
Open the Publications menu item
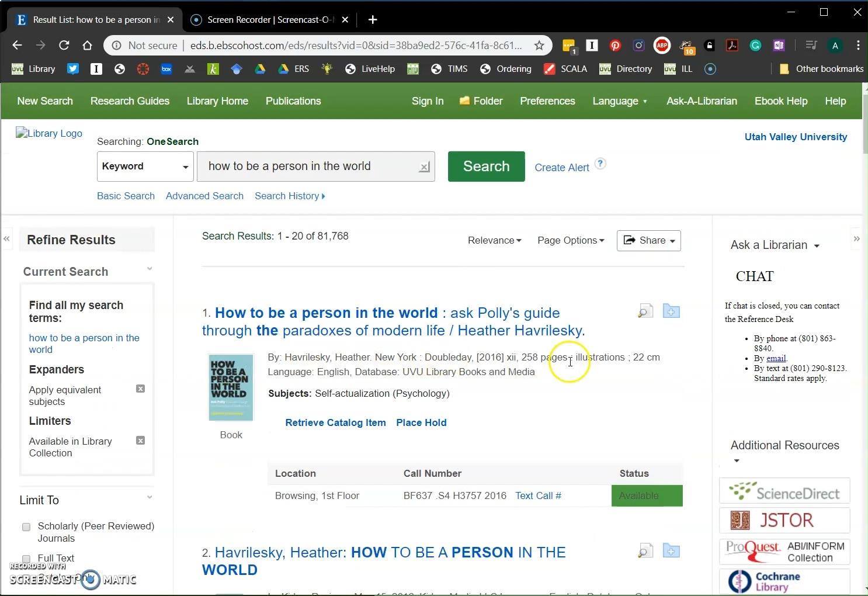tap(293, 101)
